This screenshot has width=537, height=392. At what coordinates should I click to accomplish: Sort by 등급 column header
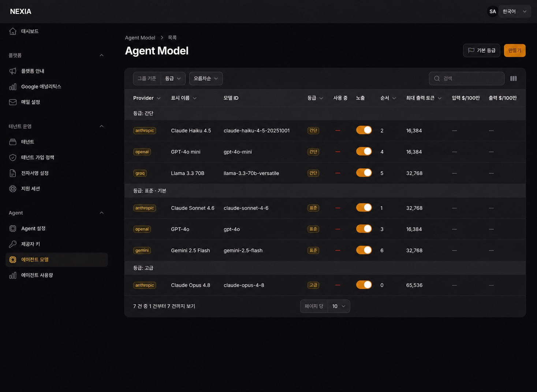(315, 98)
